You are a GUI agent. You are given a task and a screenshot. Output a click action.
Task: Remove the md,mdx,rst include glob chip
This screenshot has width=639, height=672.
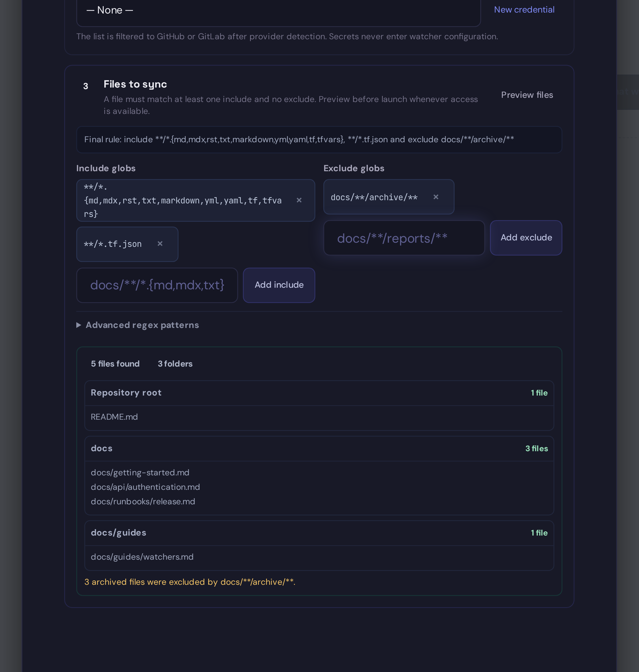point(299,200)
